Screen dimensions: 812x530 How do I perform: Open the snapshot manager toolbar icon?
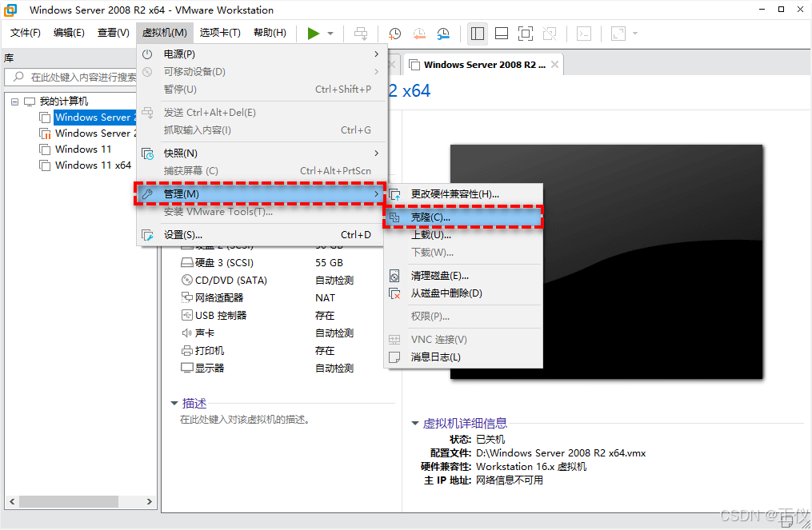tap(443, 34)
